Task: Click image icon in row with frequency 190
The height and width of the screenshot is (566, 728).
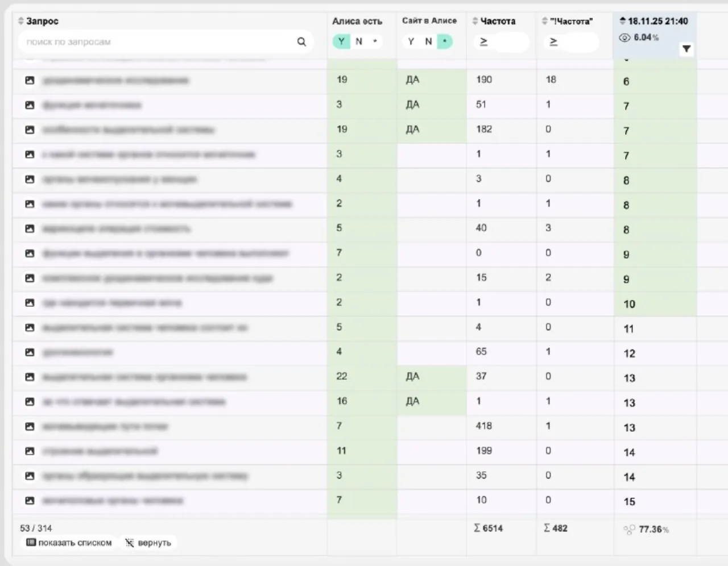Action: pos(30,81)
